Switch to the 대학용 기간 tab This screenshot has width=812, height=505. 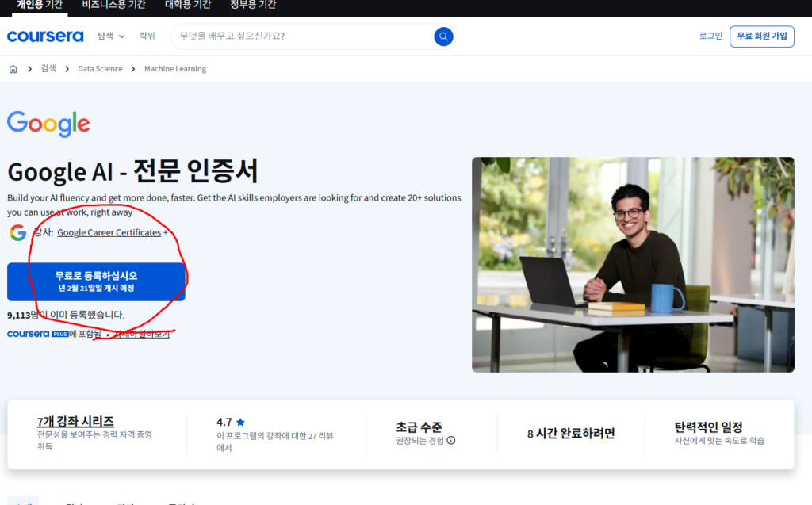coord(188,5)
